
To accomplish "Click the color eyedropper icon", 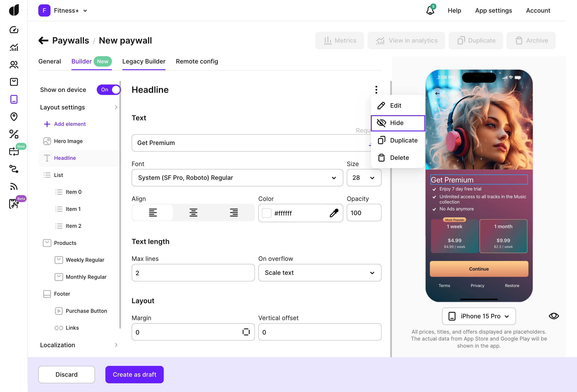I will point(334,213).
